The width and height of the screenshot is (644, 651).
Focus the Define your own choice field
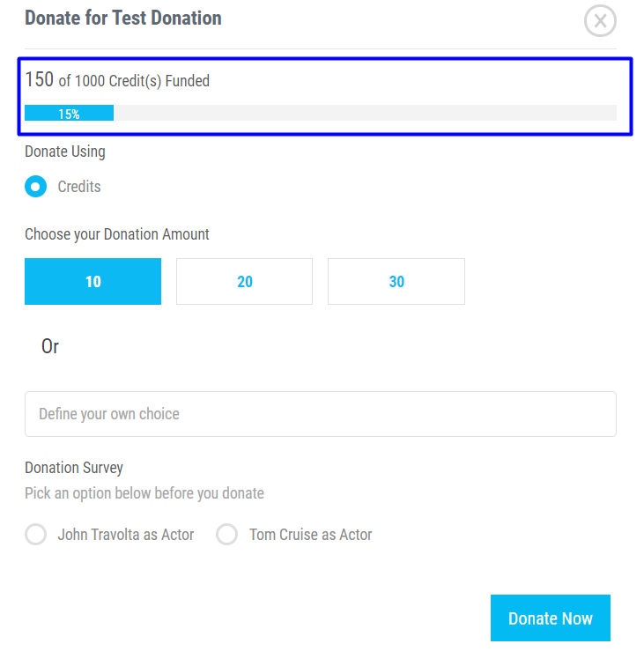point(321,414)
